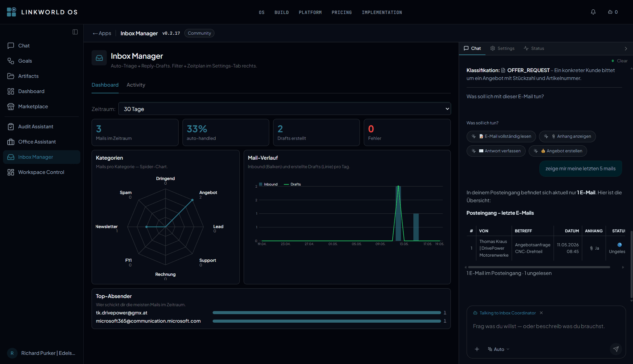Screen dimensions: 633x364
Task: Click the Fehler stat card
Action: coord(407,133)
